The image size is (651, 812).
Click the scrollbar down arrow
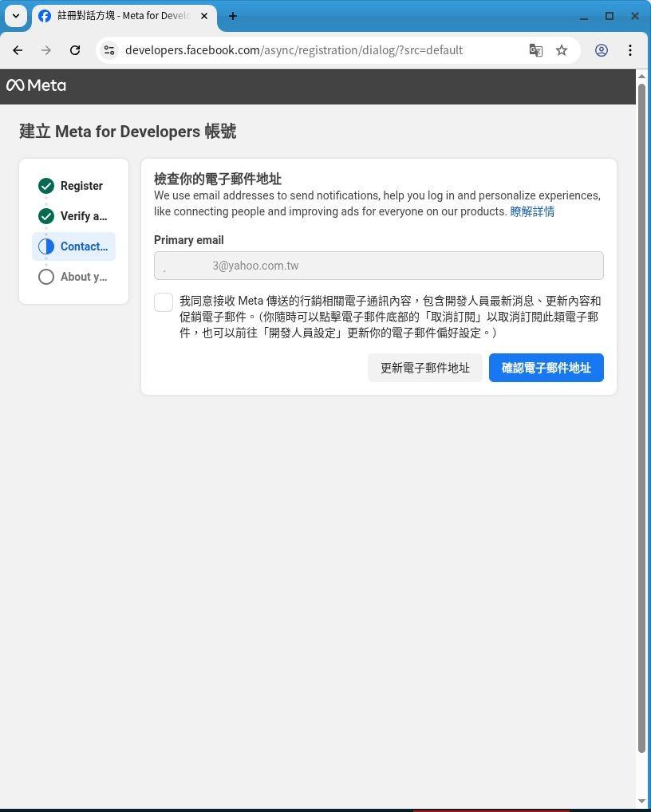641,802
